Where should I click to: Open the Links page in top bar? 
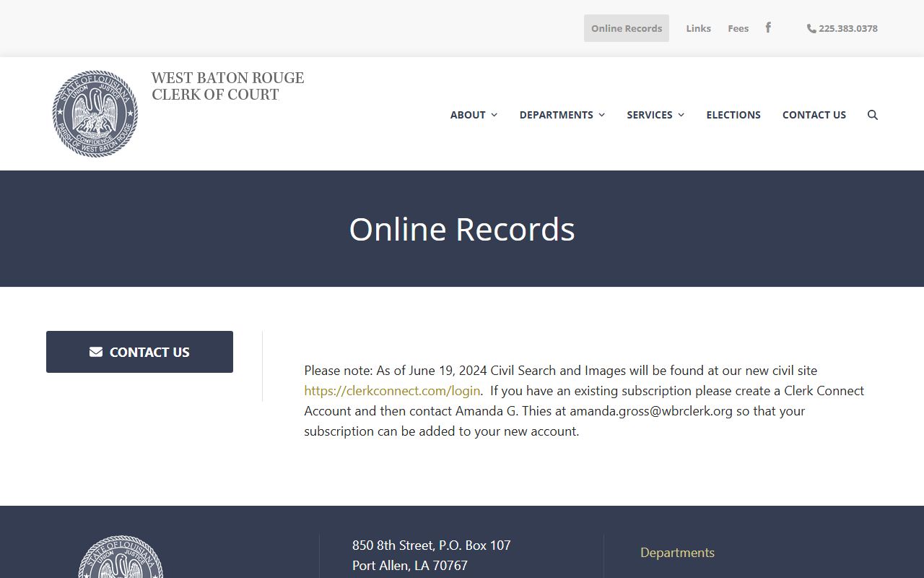[x=699, y=28]
